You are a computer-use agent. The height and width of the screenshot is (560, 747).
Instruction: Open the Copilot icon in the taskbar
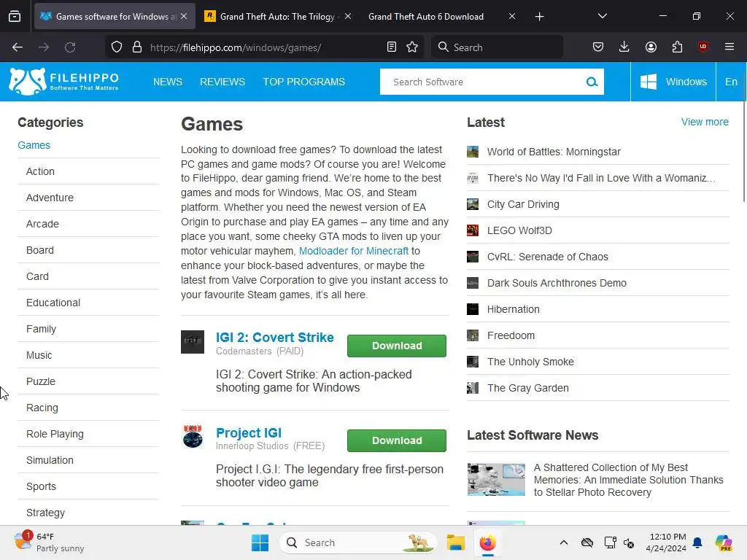pos(724,542)
